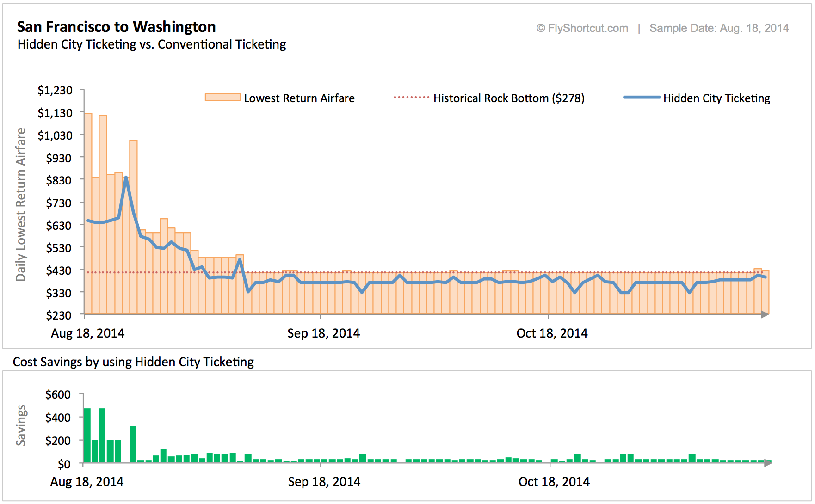Screen dimensions: 815x504
Task: Click the orange Lowest Return Airfare legend swatch
Action: [x=223, y=98]
